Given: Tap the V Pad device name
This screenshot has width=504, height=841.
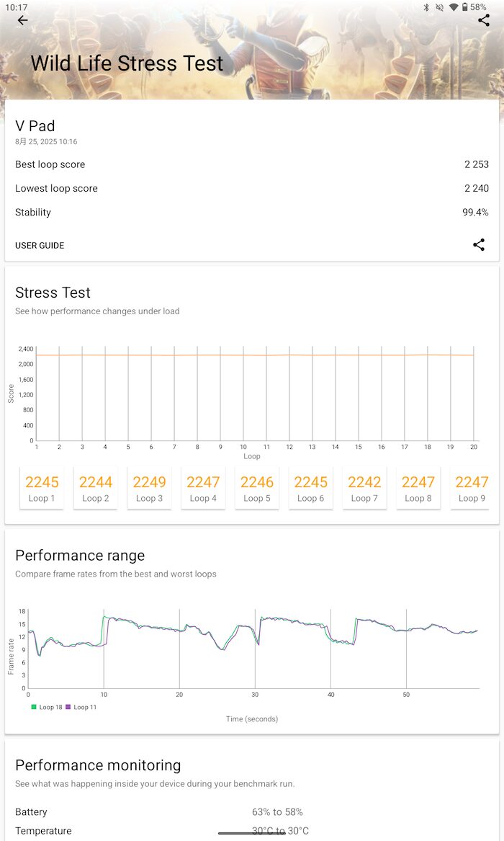Looking at the screenshot, I should point(35,126).
